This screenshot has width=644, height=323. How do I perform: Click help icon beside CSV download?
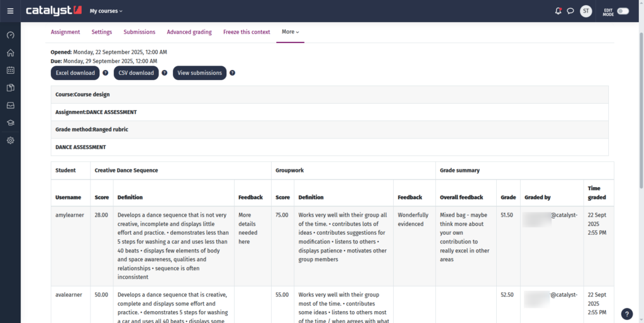tap(164, 73)
